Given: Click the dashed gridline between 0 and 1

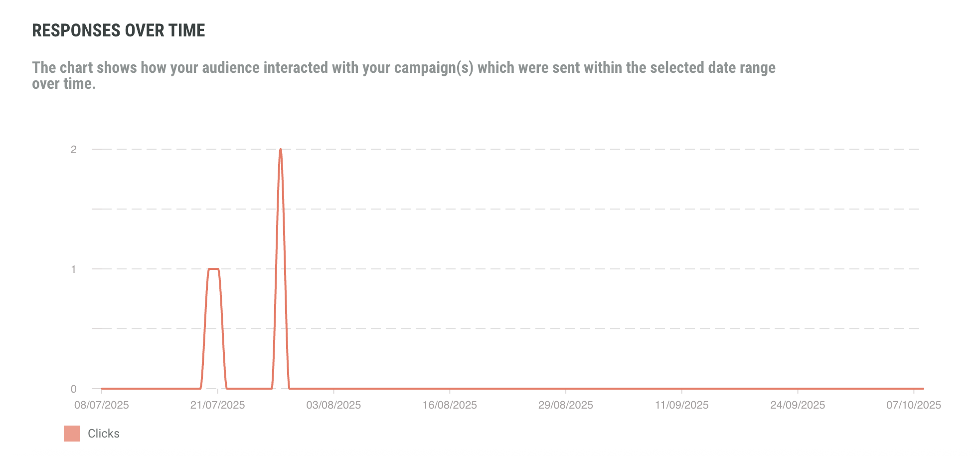Looking at the screenshot, I should [x=548, y=329].
